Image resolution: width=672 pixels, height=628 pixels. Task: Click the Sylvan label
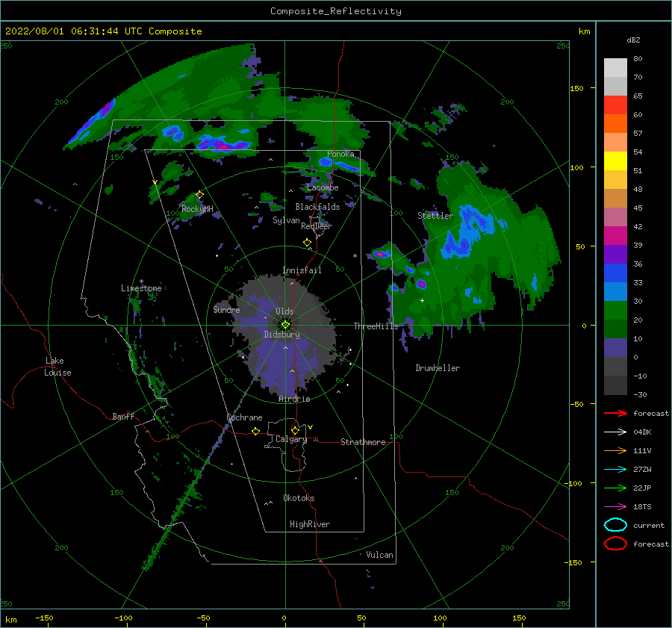(286, 220)
